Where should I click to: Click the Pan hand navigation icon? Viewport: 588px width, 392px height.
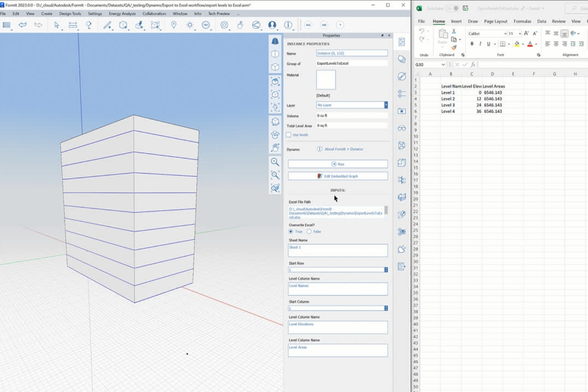275,148
